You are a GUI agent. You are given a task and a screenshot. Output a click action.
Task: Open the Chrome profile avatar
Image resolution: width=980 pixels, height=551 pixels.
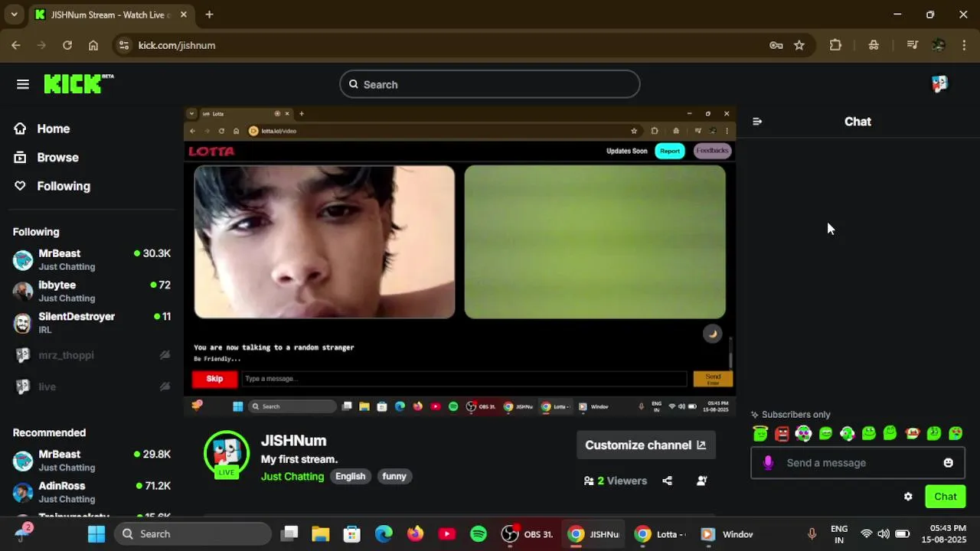(939, 45)
